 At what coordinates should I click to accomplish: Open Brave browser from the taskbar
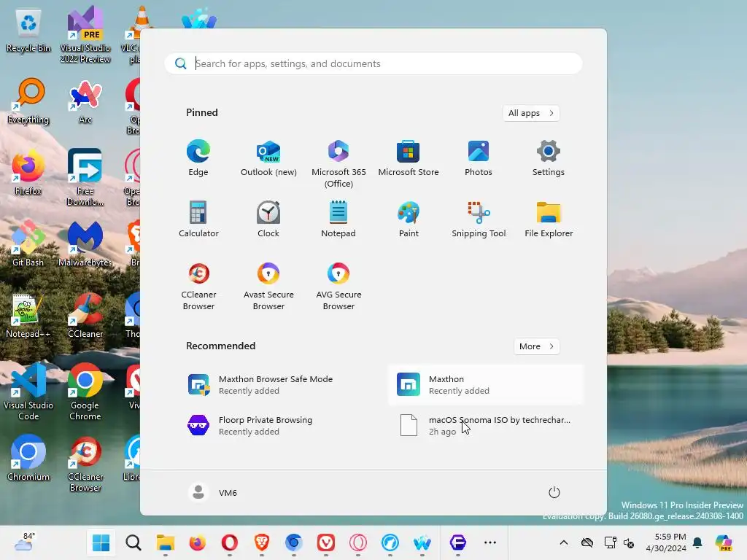pos(262,542)
